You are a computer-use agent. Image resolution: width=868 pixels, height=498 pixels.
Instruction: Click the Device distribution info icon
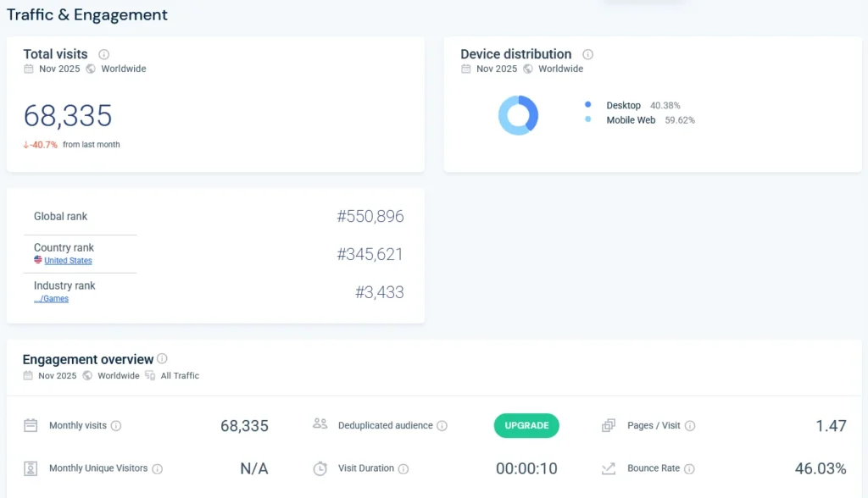[587, 54]
